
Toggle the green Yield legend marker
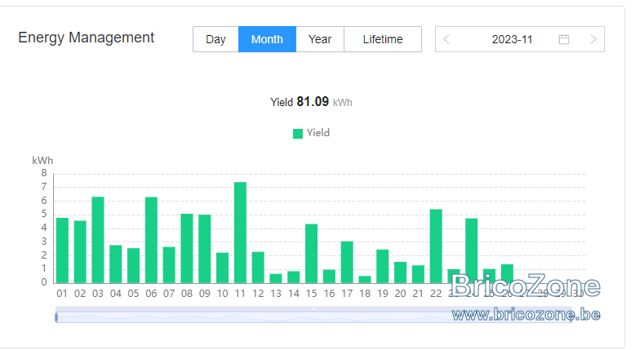(x=298, y=133)
